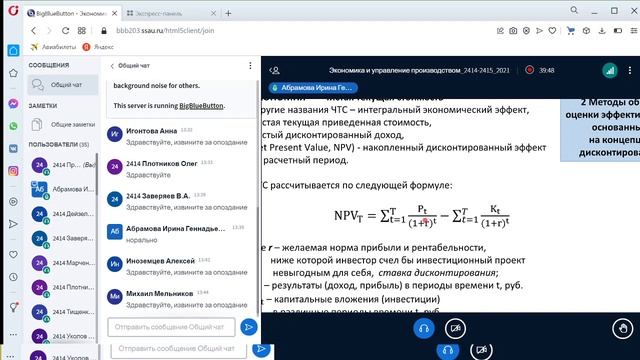Image resolution: width=640 pixels, height=360 pixels.
Task: Open the cube extensions icon
Action: point(586,31)
